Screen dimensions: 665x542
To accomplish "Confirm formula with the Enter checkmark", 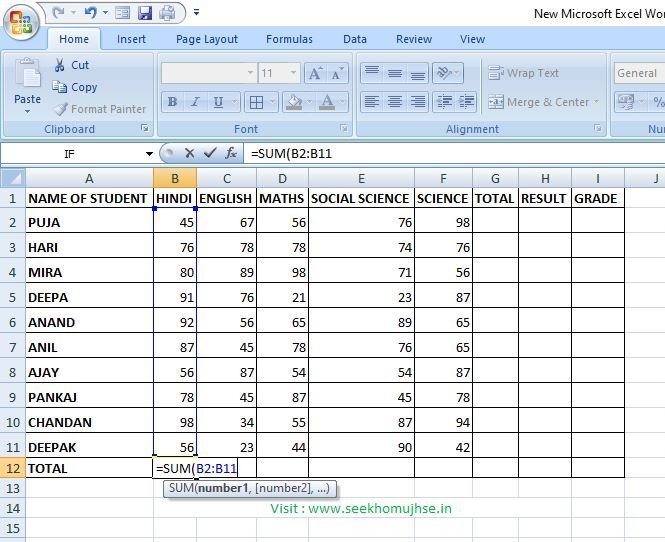I will click(209, 153).
